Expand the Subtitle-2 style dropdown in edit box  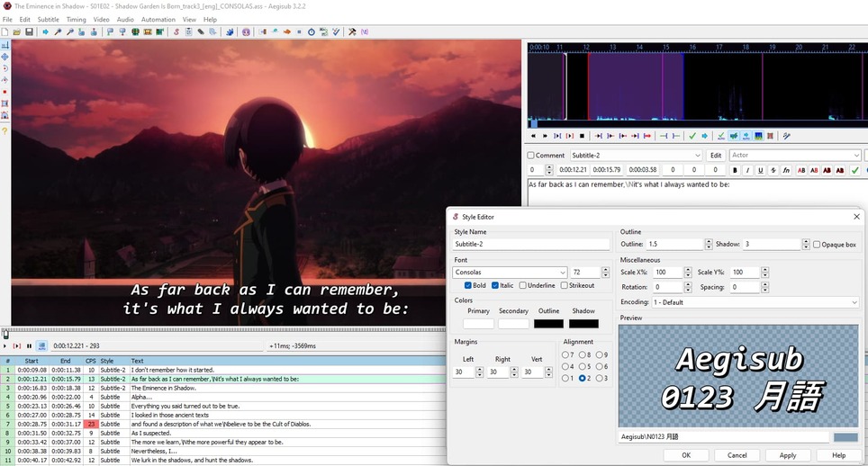697,156
